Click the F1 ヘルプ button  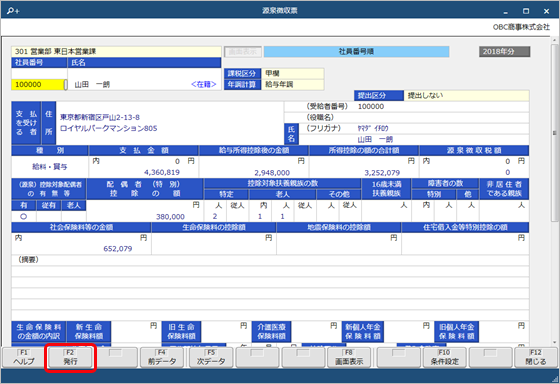tap(24, 357)
